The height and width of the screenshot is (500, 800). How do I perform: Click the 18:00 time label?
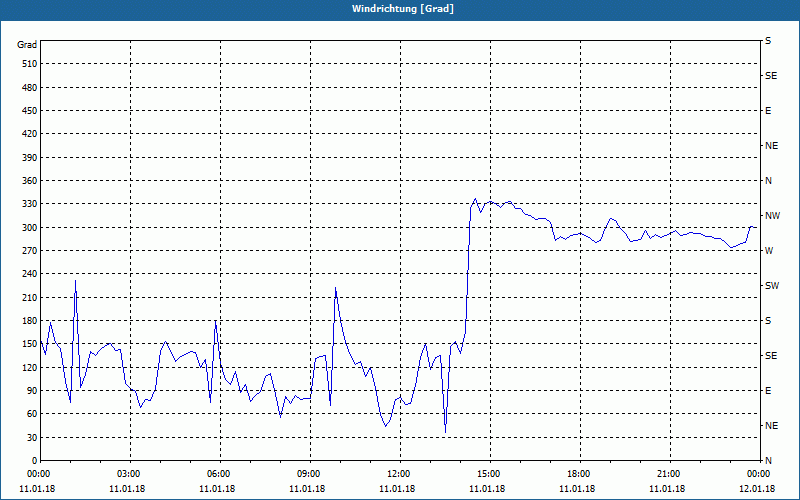[x=580, y=474]
